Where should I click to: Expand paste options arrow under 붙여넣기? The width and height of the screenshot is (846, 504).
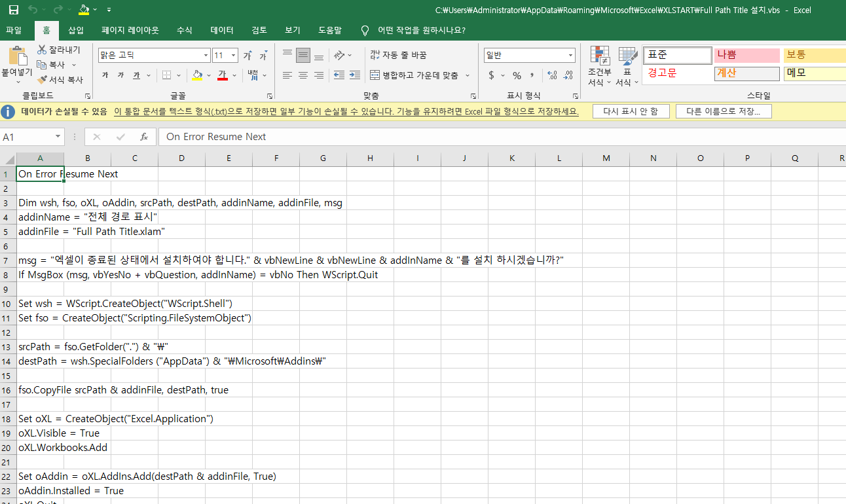click(17, 82)
